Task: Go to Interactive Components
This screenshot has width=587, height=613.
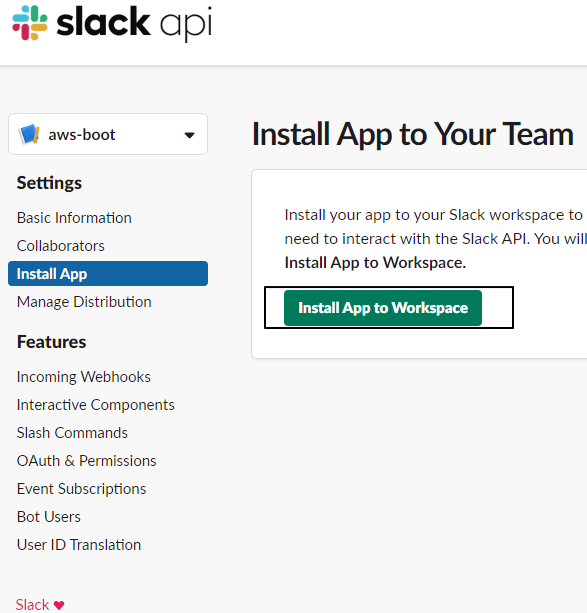Action: click(96, 405)
